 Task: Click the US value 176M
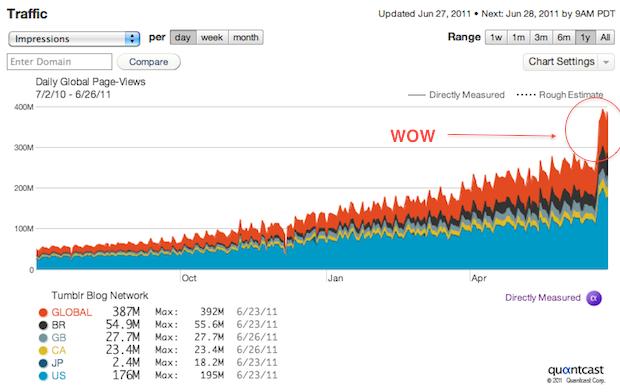click(x=126, y=375)
